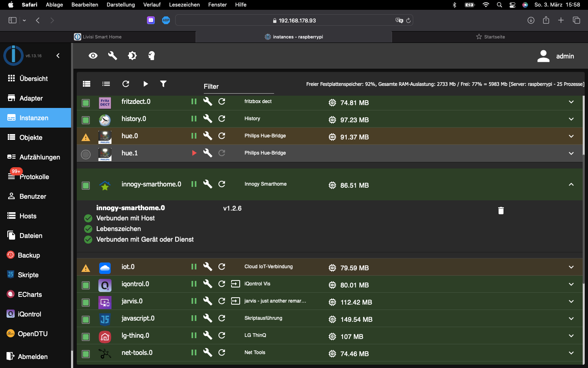Go to the Adapter page
Screen dimensions: 588x368
[x=36, y=98]
